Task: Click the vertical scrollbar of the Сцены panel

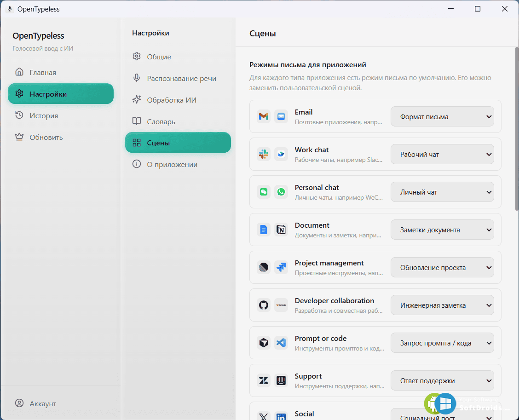Action: pos(517,128)
